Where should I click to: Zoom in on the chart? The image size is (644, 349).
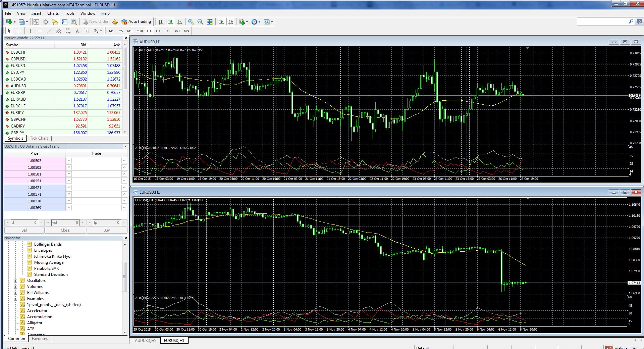click(x=191, y=21)
